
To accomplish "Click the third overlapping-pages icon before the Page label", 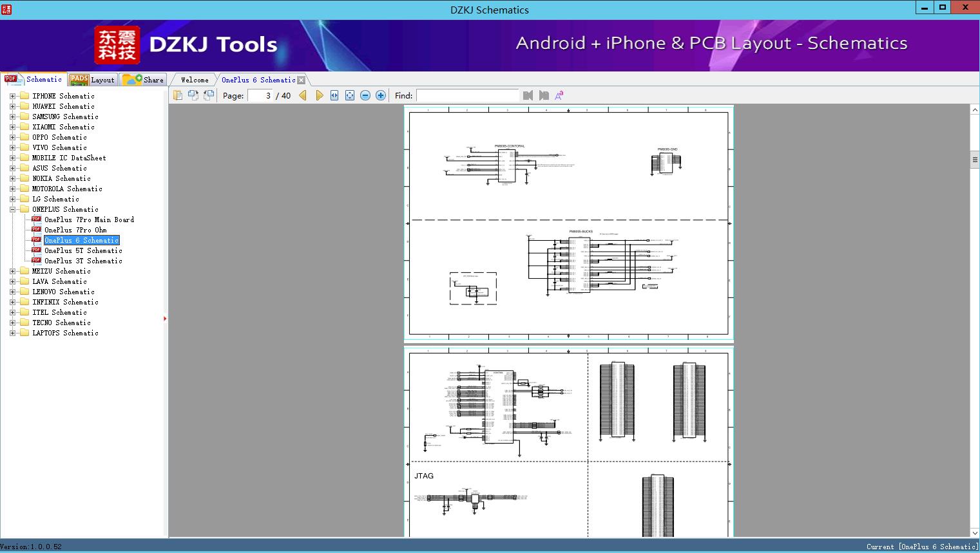I will (209, 95).
